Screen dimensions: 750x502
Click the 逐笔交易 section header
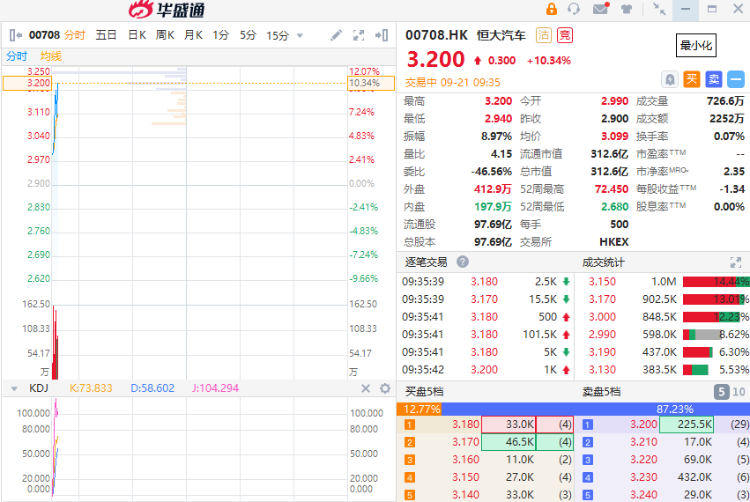(426, 262)
